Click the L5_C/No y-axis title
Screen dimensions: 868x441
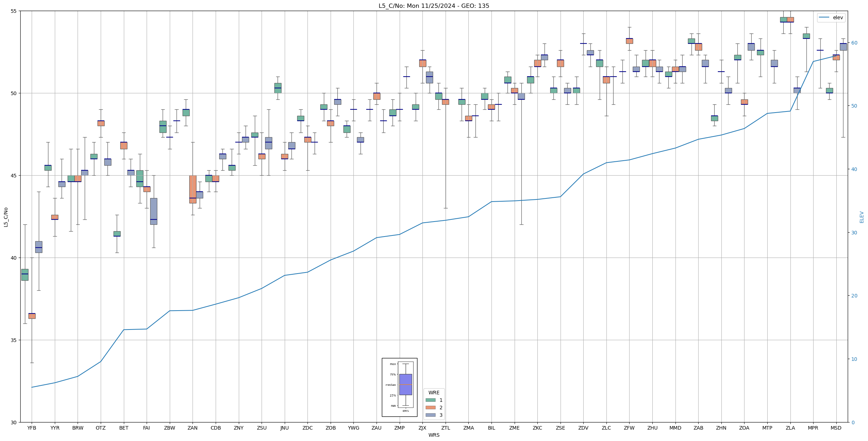6,217
